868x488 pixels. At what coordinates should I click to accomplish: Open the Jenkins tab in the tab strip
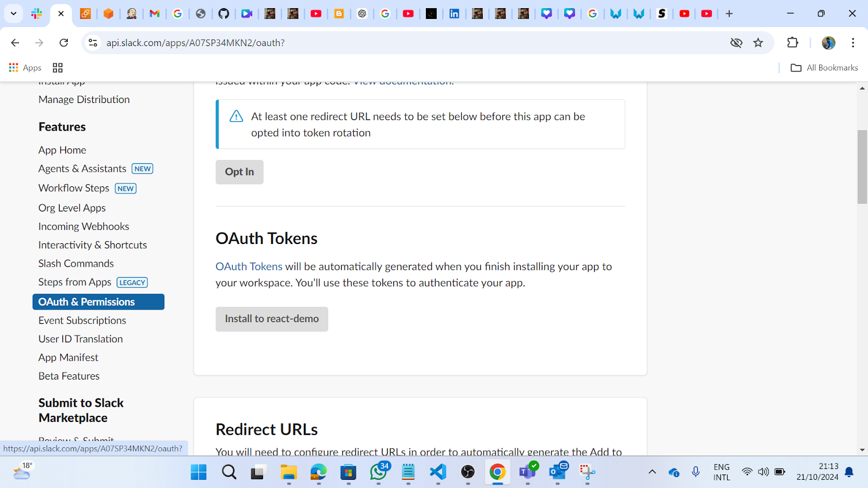[x=132, y=14]
